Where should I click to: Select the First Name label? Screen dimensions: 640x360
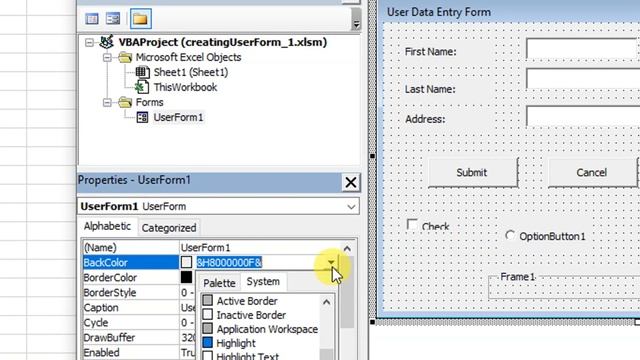pyautogui.click(x=431, y=52)
